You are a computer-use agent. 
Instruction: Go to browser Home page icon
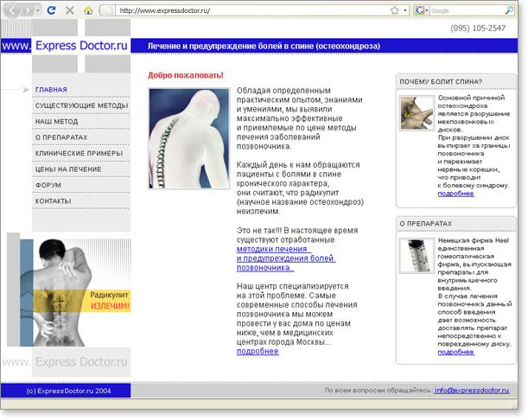tap(88, 10)
